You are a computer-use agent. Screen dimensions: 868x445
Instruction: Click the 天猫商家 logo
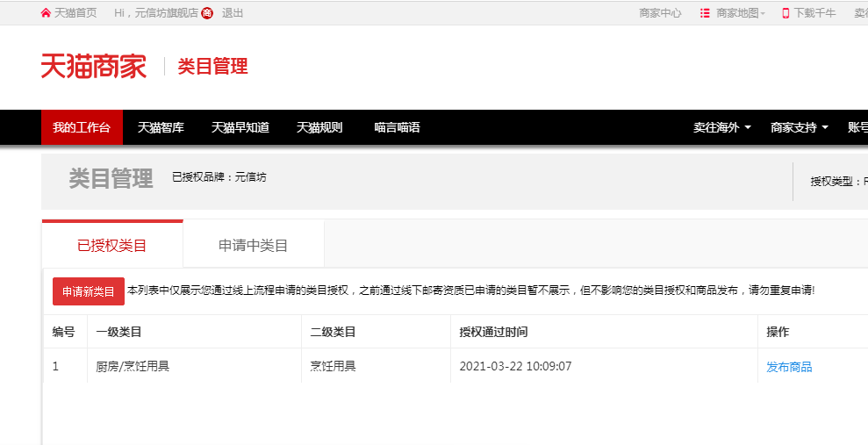pos(94,67)
